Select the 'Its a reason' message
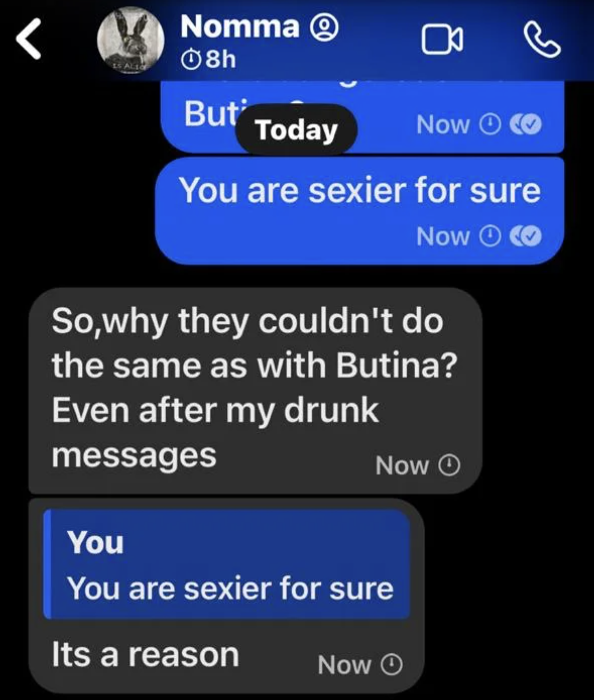 click(226, 597)
